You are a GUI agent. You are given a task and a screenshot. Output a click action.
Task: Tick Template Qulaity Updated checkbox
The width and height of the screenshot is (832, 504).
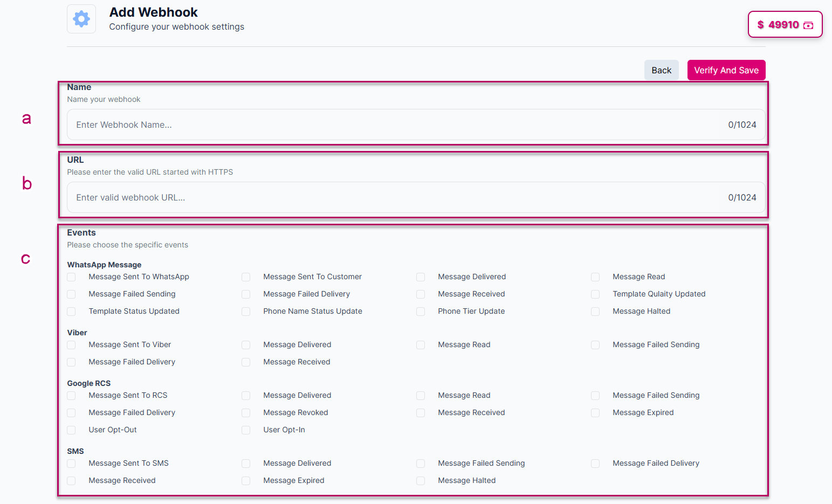[595, 294]
